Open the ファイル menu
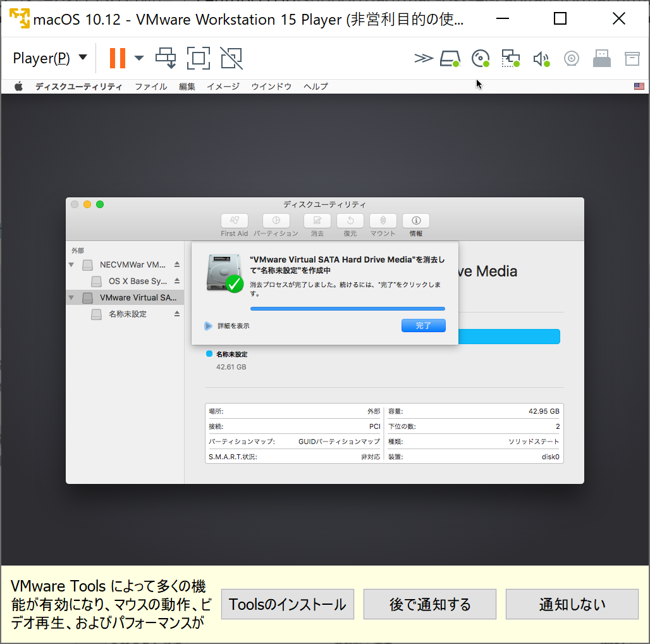Image resolution: width=650 pixels, height=644 pixels. [x=151, y=86]
